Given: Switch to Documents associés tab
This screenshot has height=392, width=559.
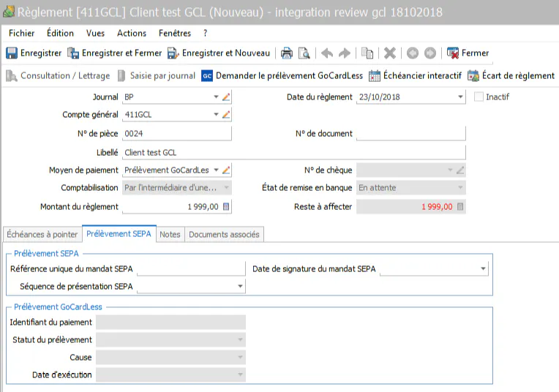Looking at the screenshot, I should click(x=224, y=235).
